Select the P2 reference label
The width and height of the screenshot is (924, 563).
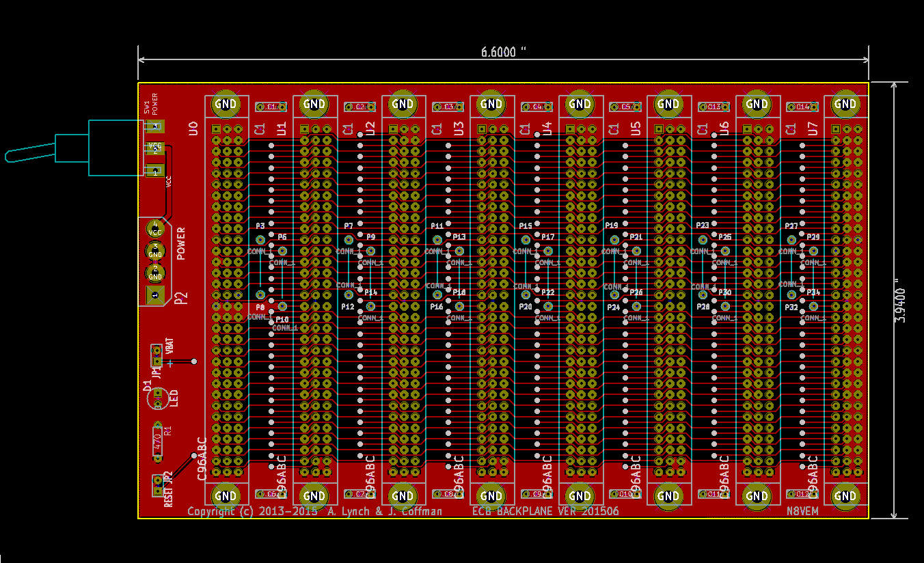181,298
